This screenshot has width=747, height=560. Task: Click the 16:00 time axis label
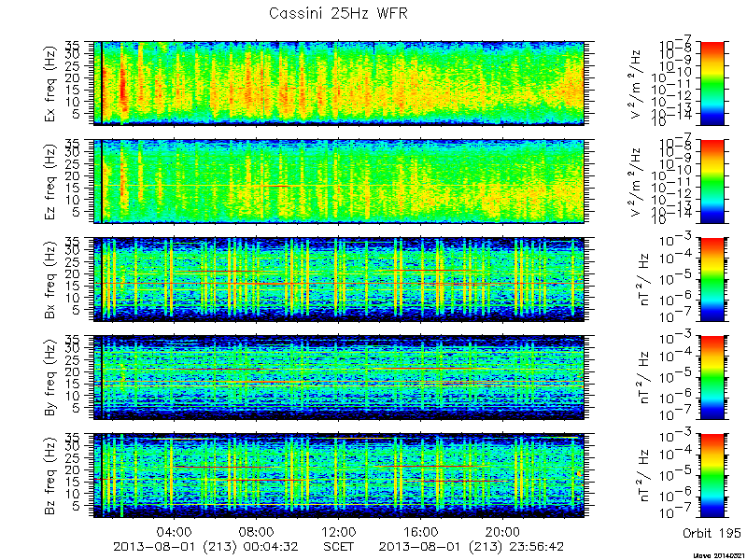(421, 531)
